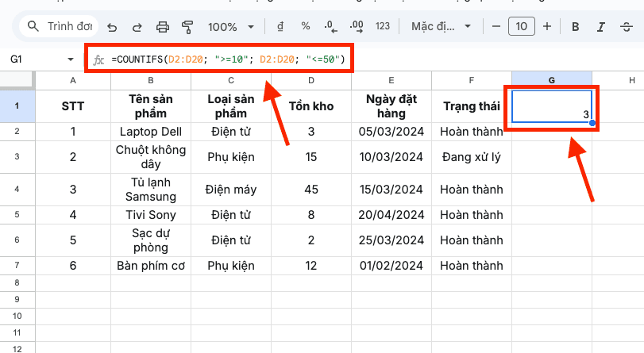Click the stock value 8 cell
The width and height of the screenshot is (644, 353).
311,215
